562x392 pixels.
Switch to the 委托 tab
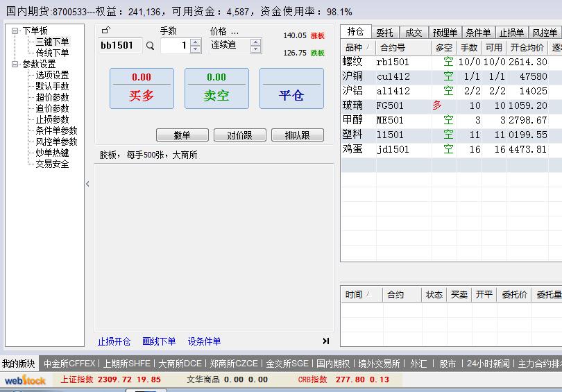tap(384, 33)
